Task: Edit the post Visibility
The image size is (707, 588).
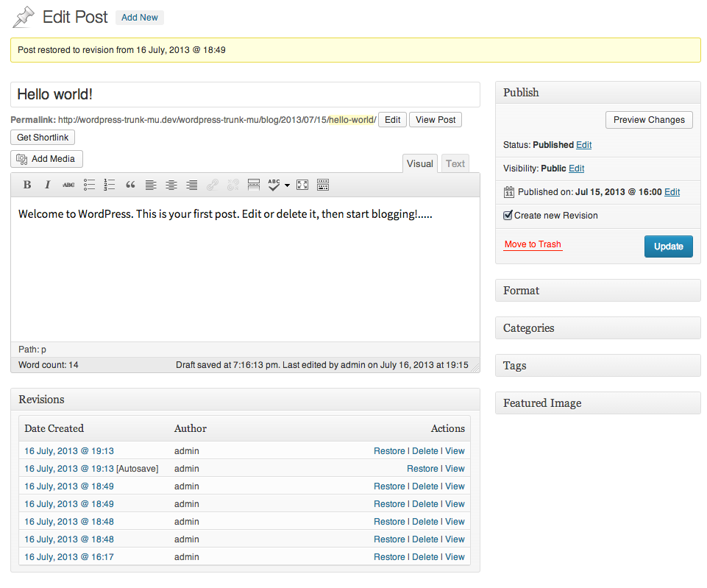Action: click(576, 169)
